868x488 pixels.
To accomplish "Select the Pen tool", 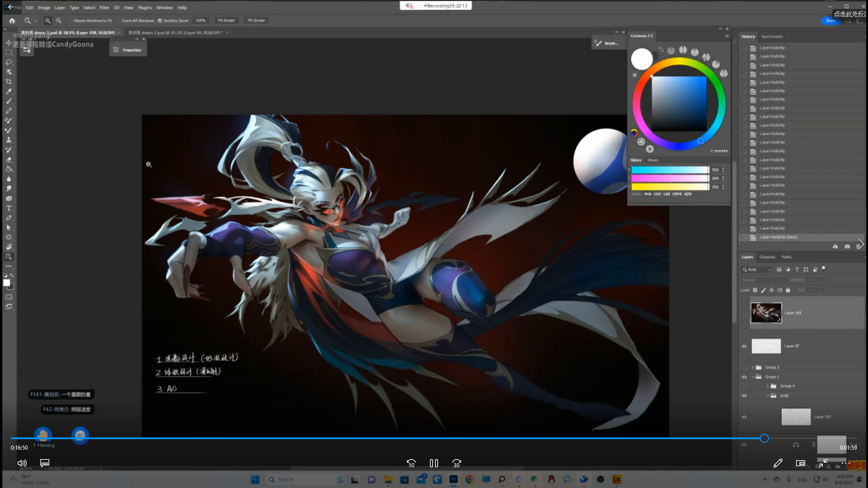I will [9, 218].
